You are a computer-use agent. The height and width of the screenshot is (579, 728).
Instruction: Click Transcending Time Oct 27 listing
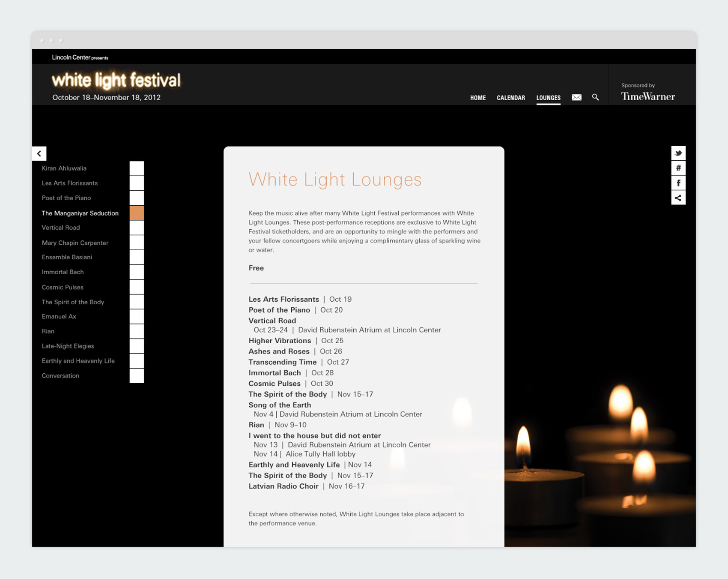pos(299,362)
